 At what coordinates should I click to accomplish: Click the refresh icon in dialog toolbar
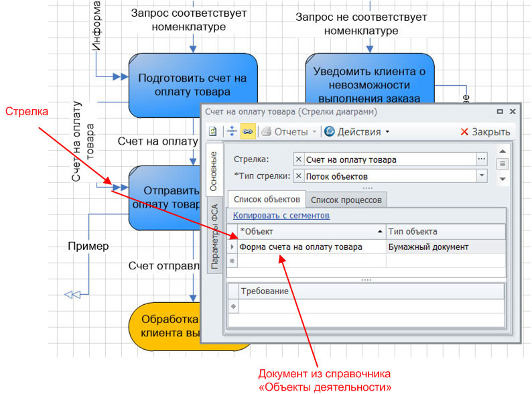(212, 132)
